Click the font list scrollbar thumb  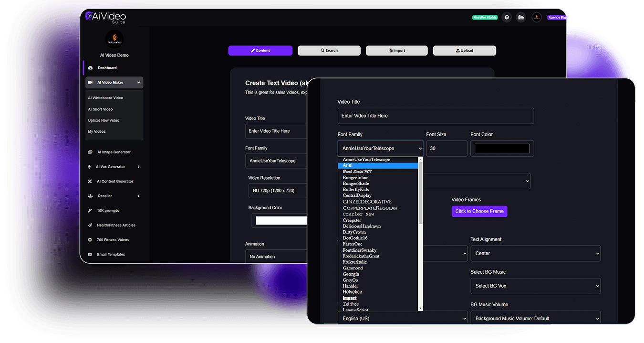click(x=421, y=193)
